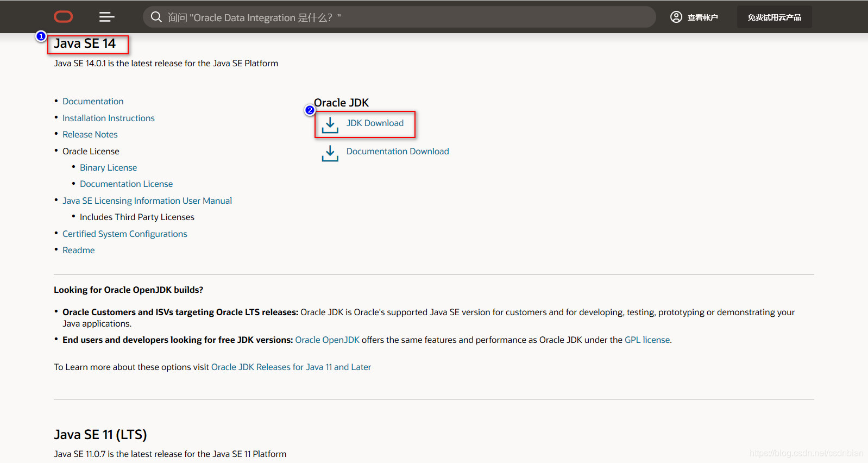The width and height of the screenshot is (868, 463).
Task: Open Oracle JDK Releases for Java 11 and Later
Action: click(291, 367)
